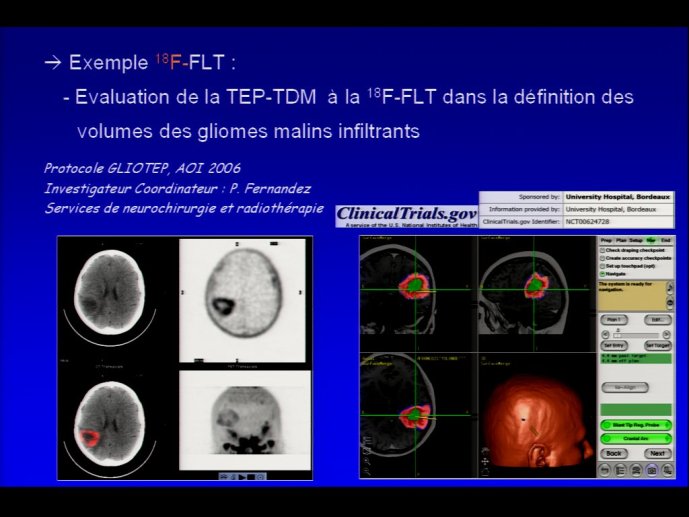The height and width of the screenshot is (517, 689).
Task: Click the left arrow beside the depth slider
Action: 605,335
